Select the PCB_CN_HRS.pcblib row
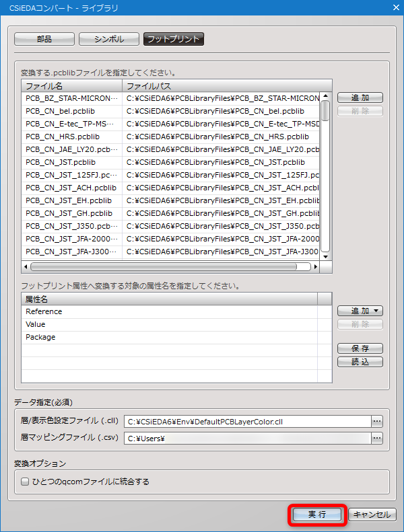Screen dimensions: 404x532 (x=170, y=137)
